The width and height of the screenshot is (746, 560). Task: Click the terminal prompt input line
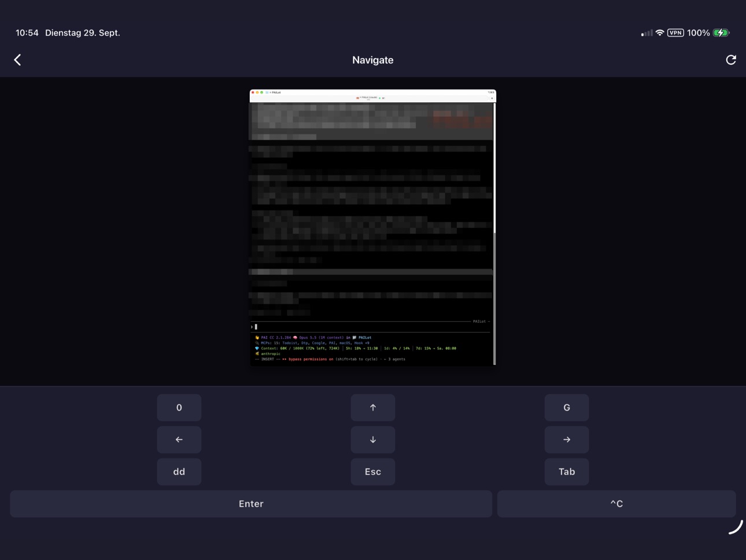tap(370, 327)
